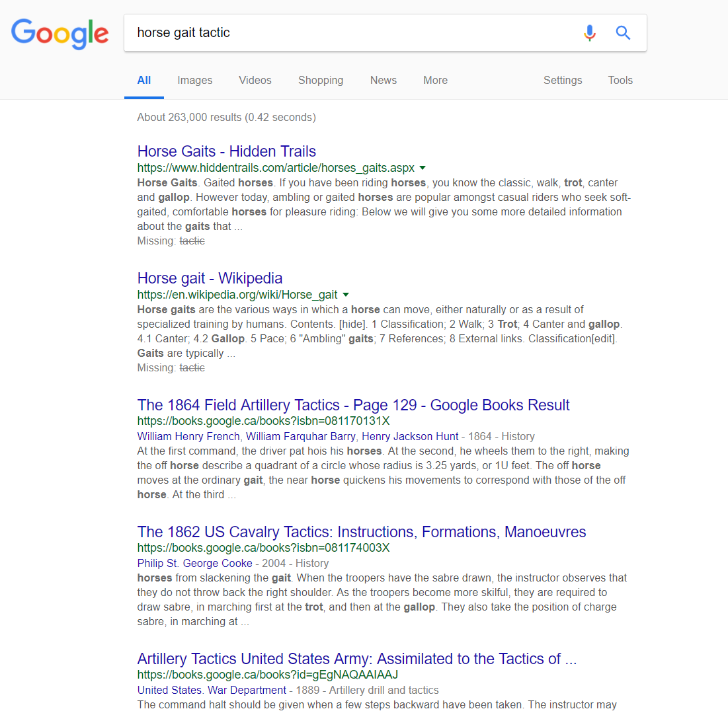Screen dimensions: 728x711
Task: Open the Shopping tab
Action: coord(320,81)
